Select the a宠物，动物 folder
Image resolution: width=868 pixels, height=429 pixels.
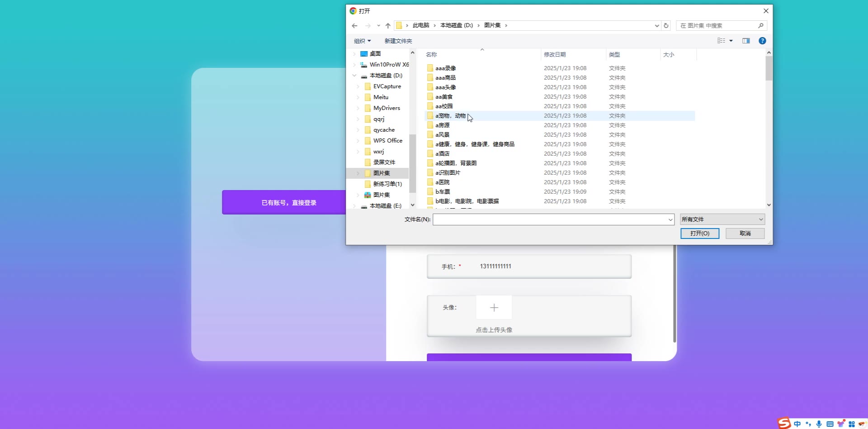450,116
